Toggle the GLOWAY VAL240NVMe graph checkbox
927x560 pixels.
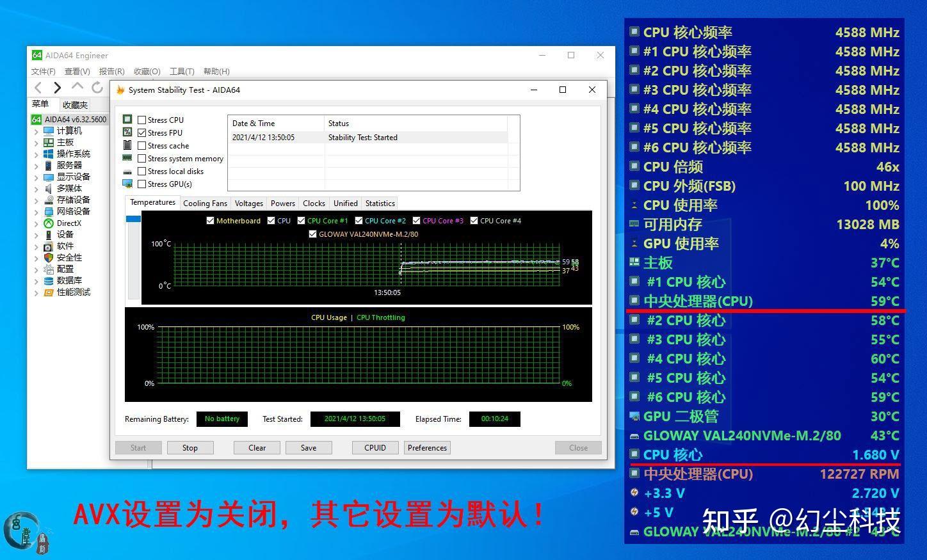(x=312, y=234)
